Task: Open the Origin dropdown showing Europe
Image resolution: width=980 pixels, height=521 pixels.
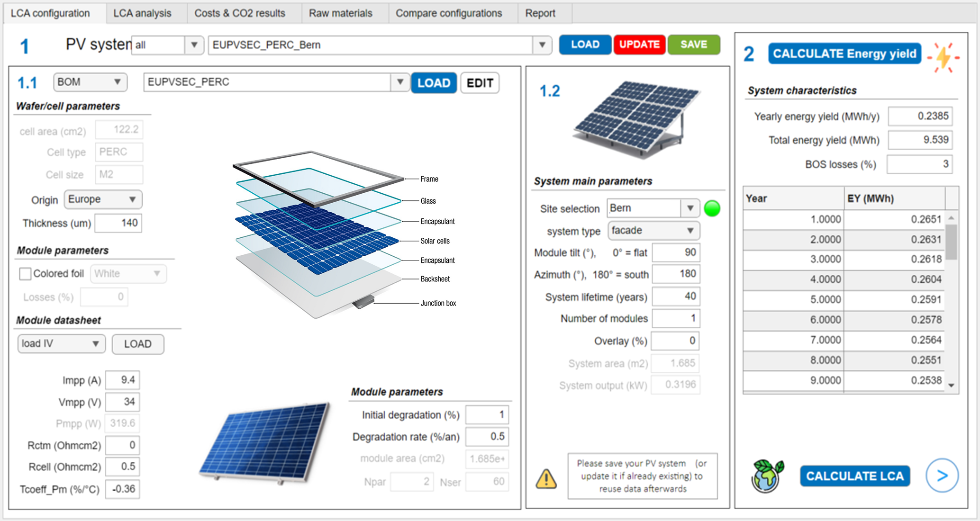Action: coord(102,199)
